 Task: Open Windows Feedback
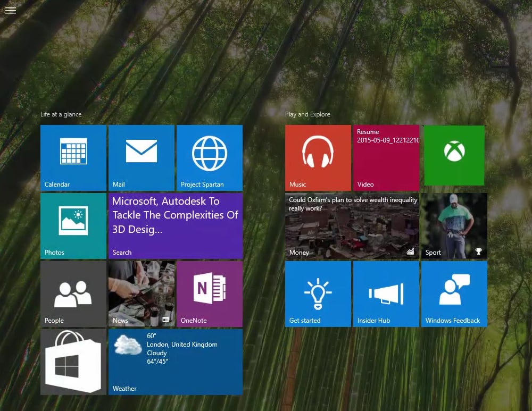pyautogui.click(x=454, y=293)
